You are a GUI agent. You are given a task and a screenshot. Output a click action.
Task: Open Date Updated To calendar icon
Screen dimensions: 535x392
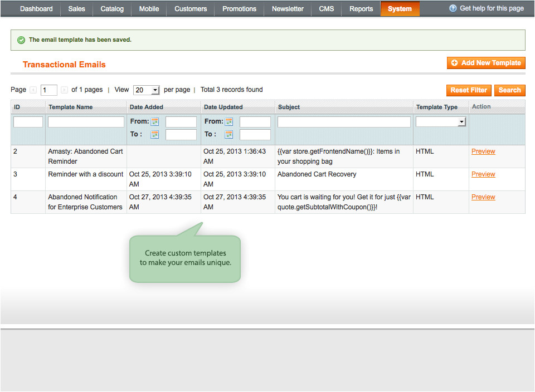tap(229, 135)
